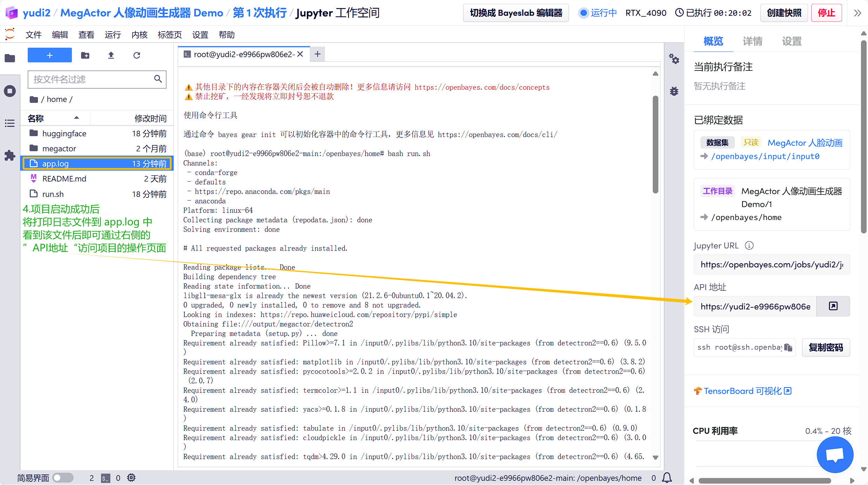Click the terminal vertical scrollbar
868x485 pixels.
pyautogui.click(x=655, y=144)
